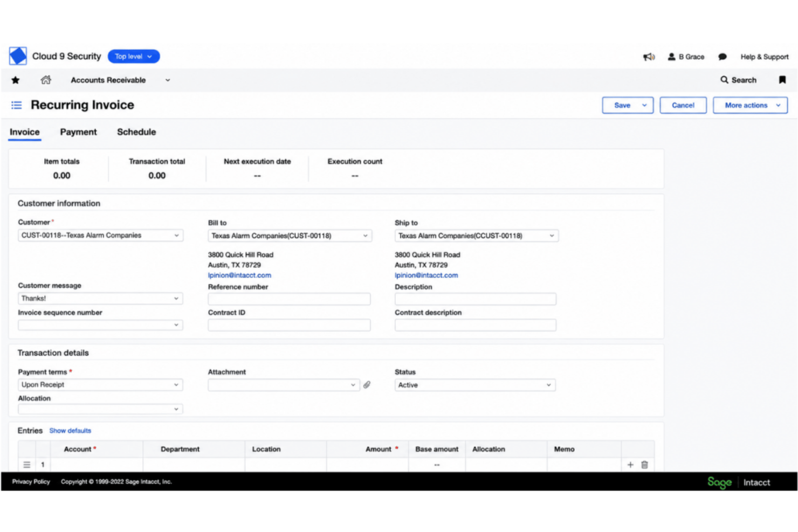Open the Customer message dropdown
Screen dimensions: 798x532
100,299
